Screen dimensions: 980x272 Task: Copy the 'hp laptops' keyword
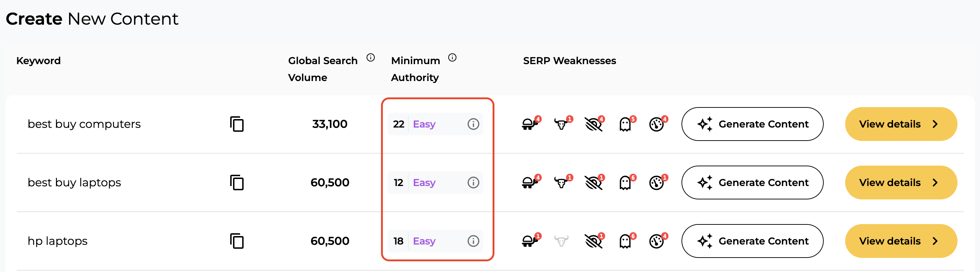237,241
